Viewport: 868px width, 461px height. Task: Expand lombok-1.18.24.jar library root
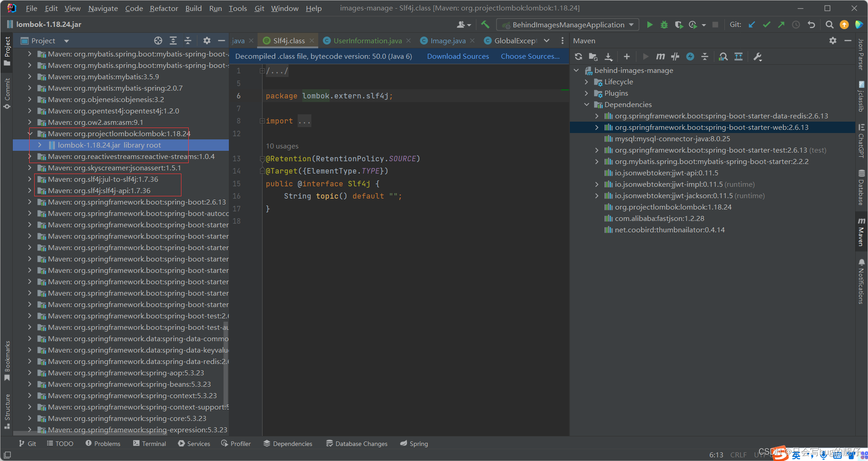click(40, 145)
